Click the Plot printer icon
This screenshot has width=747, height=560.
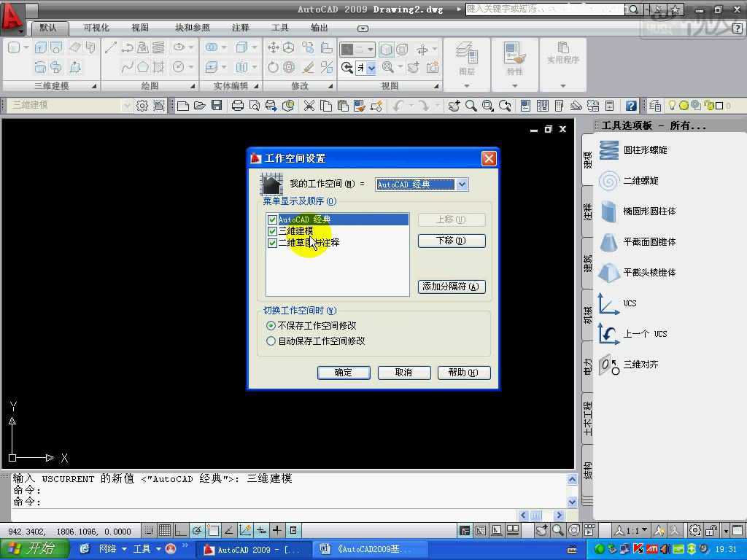click(237, 106)
